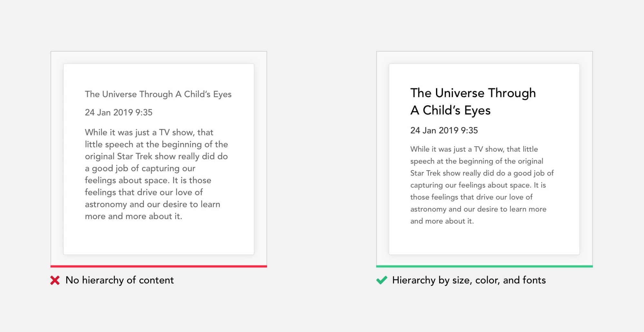Click the 'Hierarchy by size, color, and fonts' caption
This screenshot has height=332, width=644.
469,280
